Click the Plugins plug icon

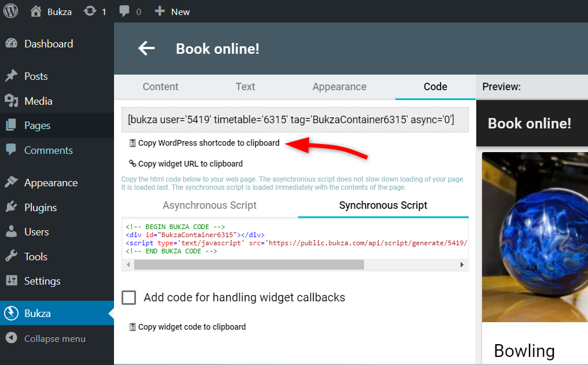(11, 207)
